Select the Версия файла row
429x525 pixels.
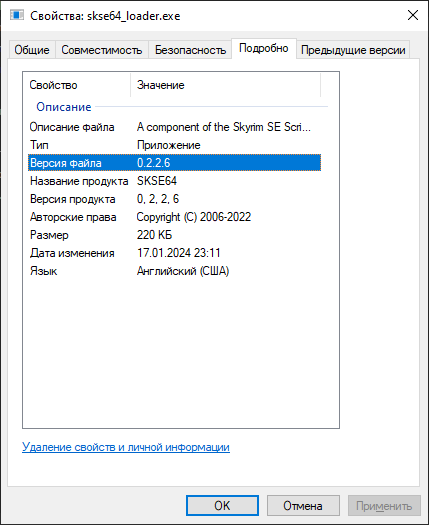click(174, 163)
